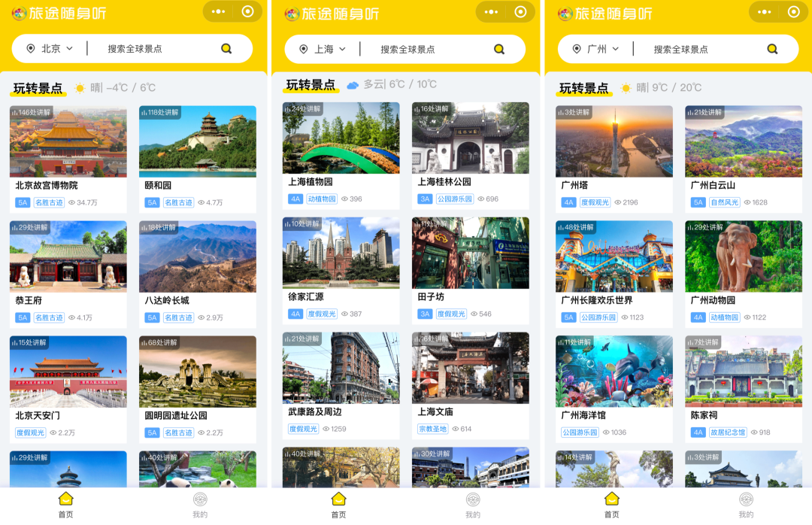This screenshot has width=812, height=525.
Task: Click the 故居纪念馆 tag under 陈家祠
Action: pyautogui.click(x=728, y=432)
